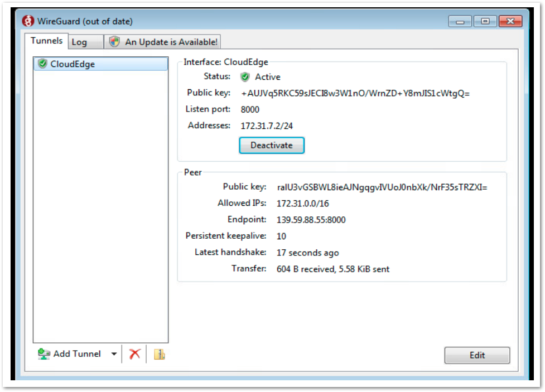Maximize the WireGuard window

click(485, 21)
